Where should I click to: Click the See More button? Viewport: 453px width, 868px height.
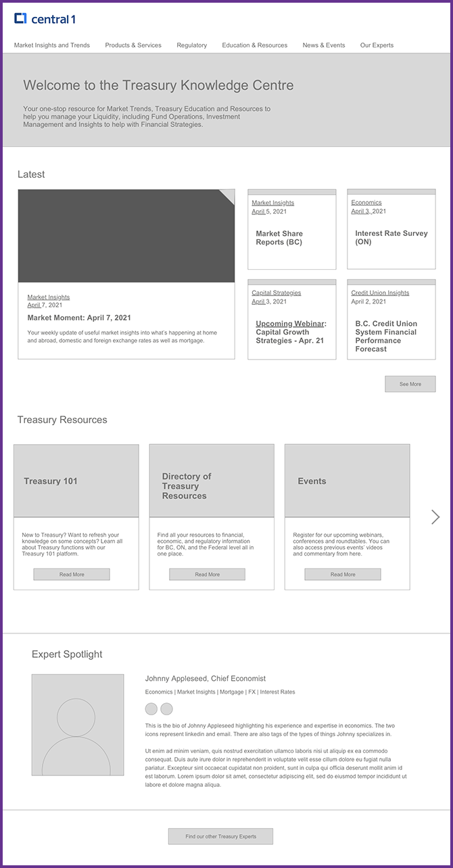tap(410, 384)
